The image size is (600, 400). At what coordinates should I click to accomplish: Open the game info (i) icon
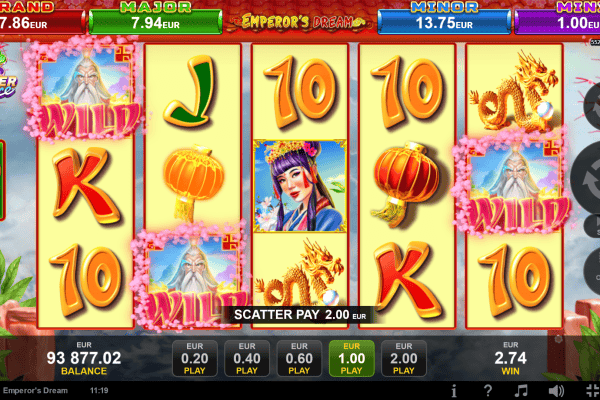pos(454,391)
